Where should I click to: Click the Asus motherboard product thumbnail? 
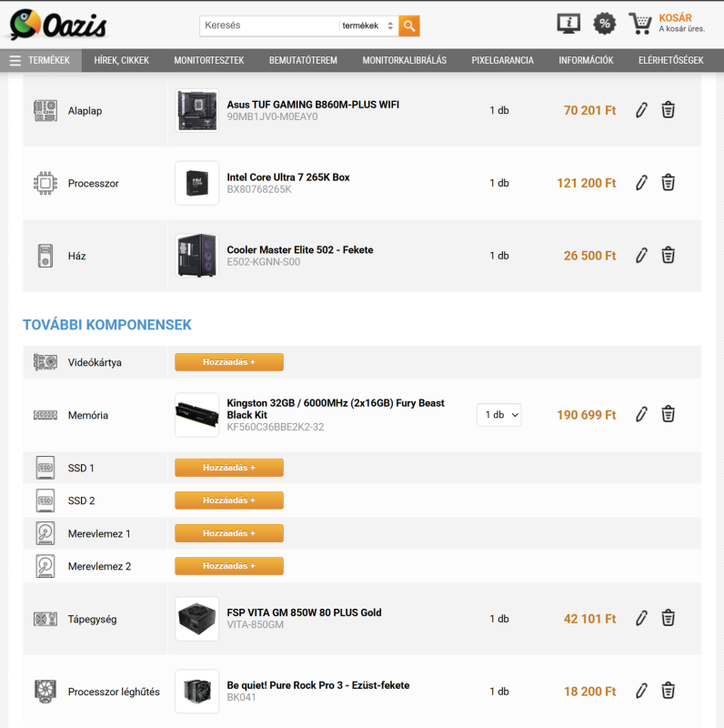196,110
